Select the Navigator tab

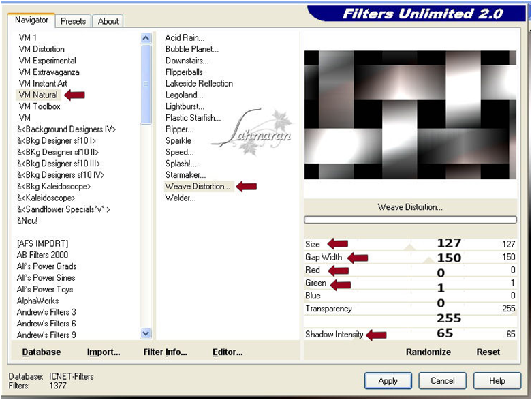(x=31, y=20)
